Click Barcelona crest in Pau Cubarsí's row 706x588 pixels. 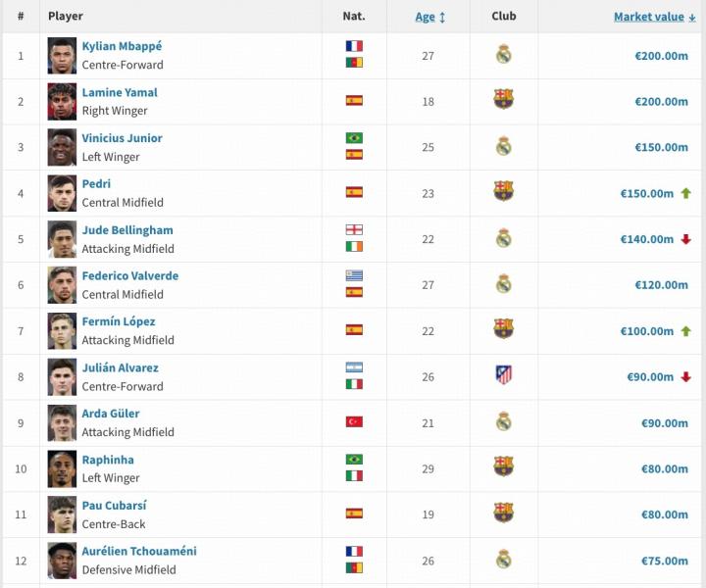503,513
